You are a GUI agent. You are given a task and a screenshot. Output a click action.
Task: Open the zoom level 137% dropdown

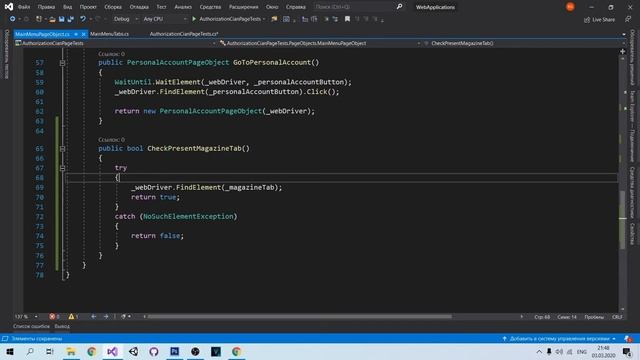pyautogui.click(x=36, y=317)
